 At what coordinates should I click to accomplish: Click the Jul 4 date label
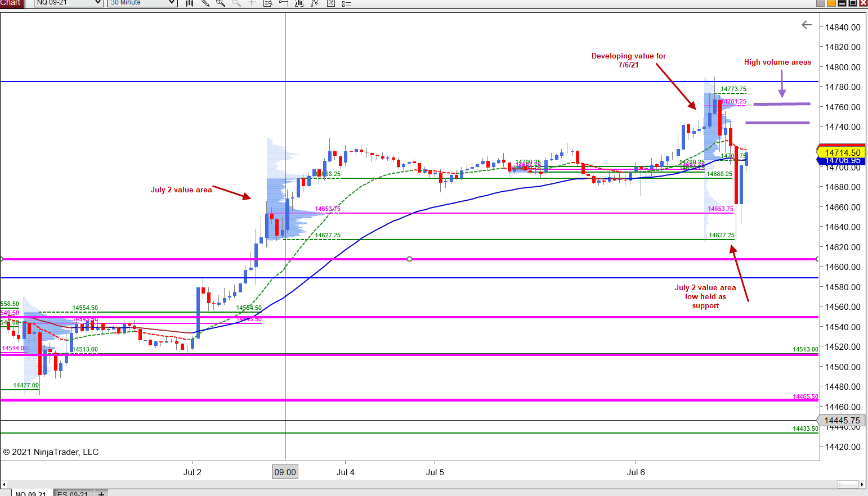pos(346,472)
